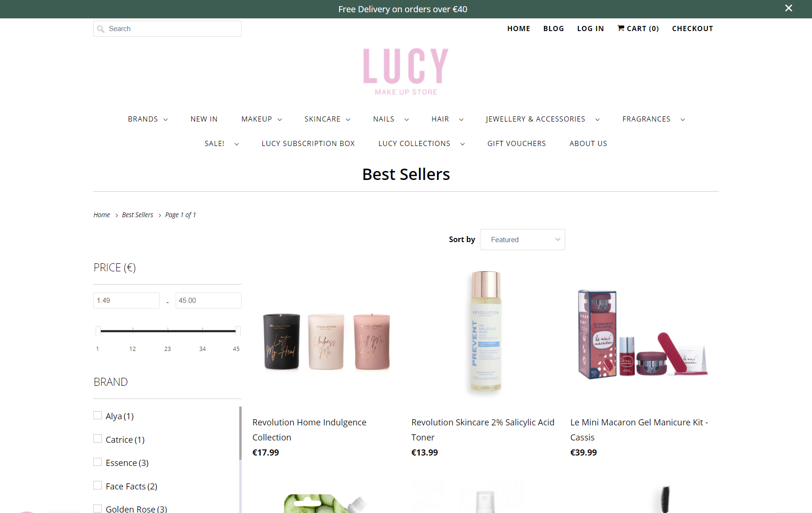Click the Checkout link
The image size is (812, 513).
[x=692, y=28]
